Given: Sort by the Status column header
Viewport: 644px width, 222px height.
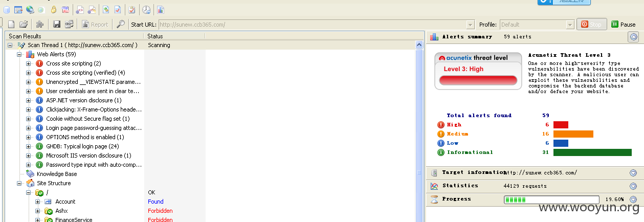Looking at the screenshot, I should 174,36.
